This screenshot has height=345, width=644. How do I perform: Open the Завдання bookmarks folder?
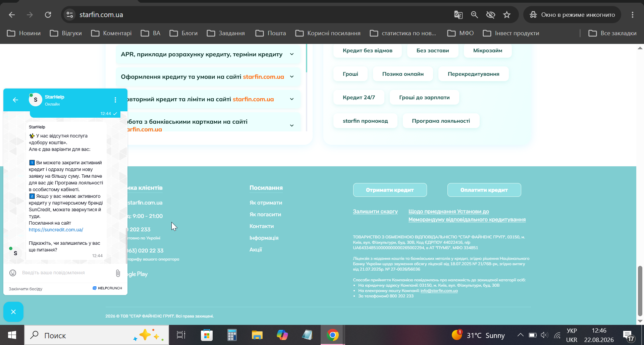(226, 33)
